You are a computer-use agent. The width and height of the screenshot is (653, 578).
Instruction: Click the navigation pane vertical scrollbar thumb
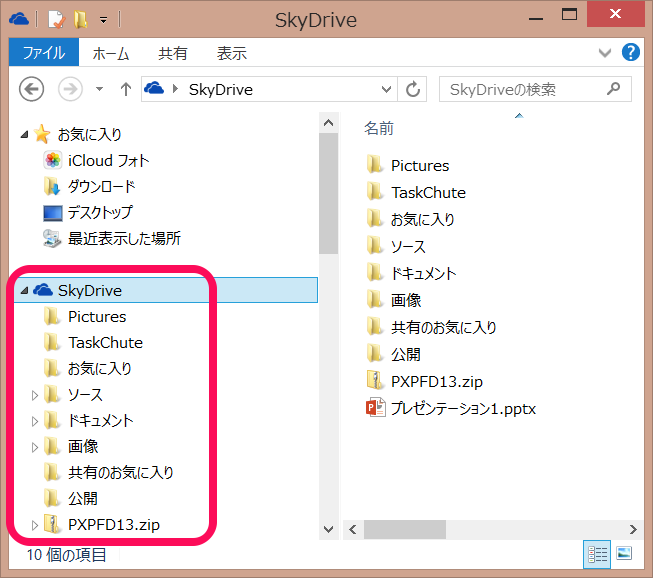pos(328,194)
